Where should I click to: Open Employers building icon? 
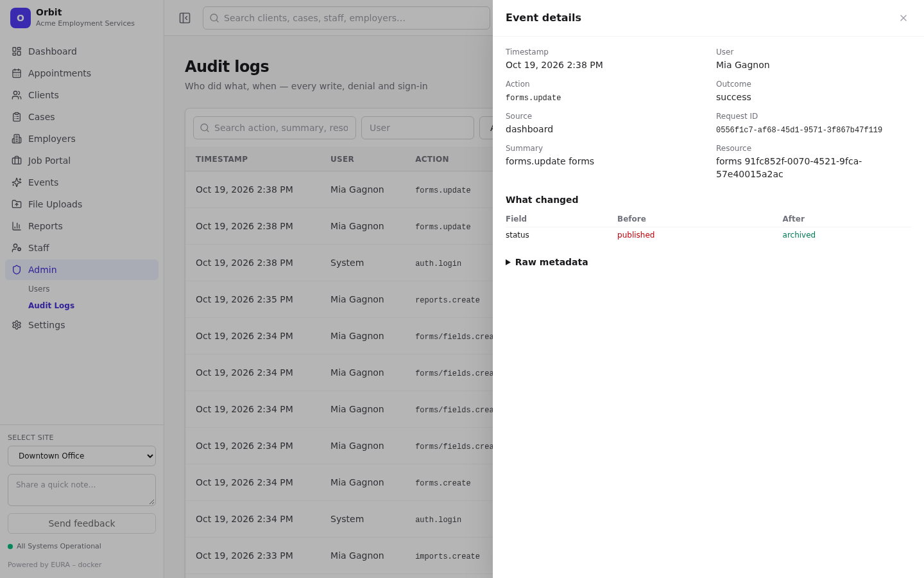point(17,139)
